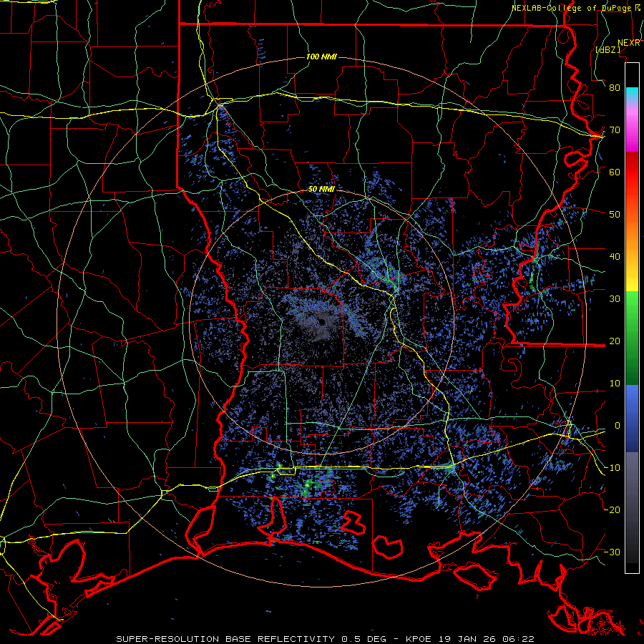644x644 pixels.
Task: Click the 30 value on the dBZ scale
Action: click(x=615, y=298)
